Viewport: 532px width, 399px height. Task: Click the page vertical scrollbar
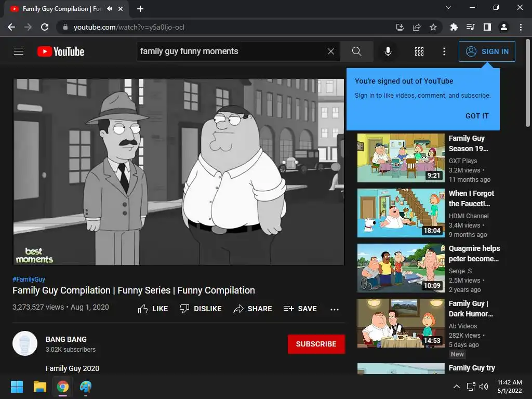coord(528,83)
